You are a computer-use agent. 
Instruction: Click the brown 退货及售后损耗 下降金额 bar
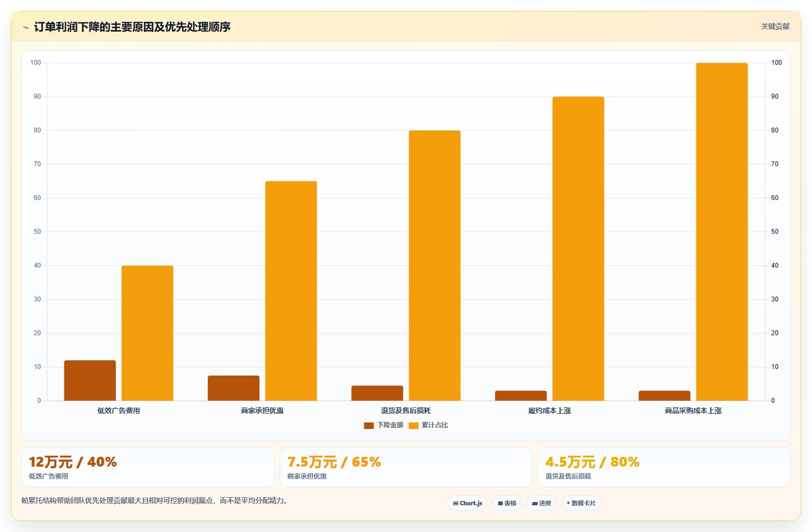coord(377,393)
